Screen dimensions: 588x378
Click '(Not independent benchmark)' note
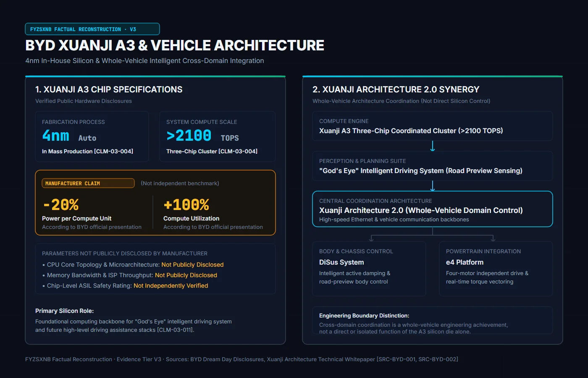pyautogui.click(x=180, y=184)
